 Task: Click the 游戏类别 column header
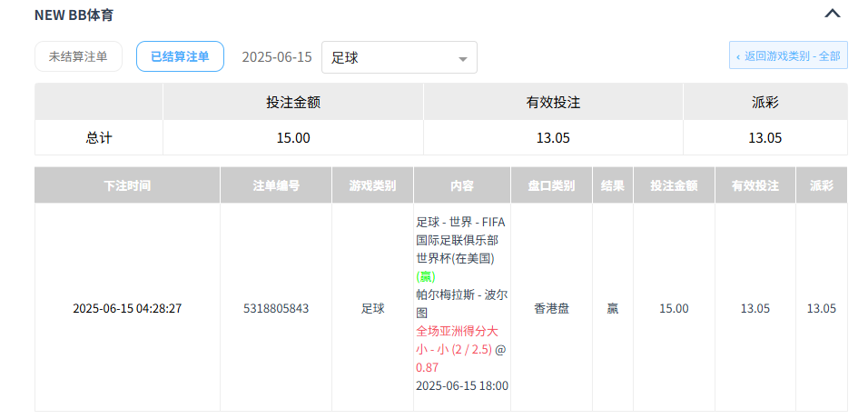[372, 185]
